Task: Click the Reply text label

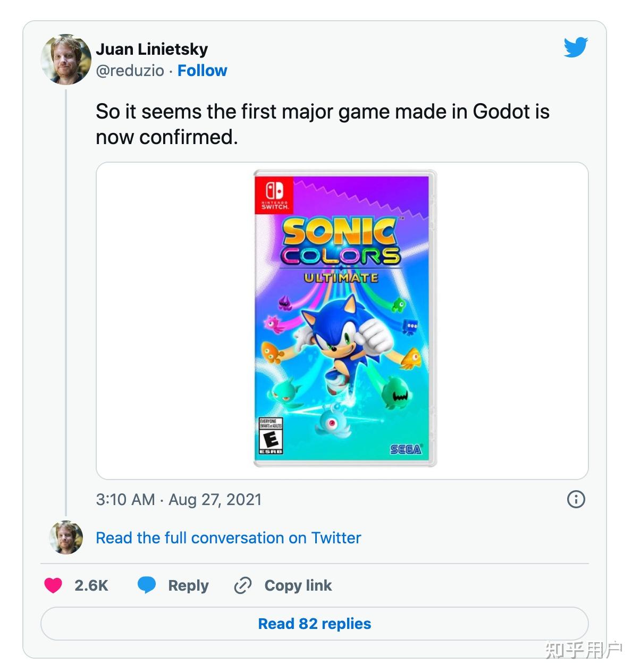Action: (x=188, y=585)
